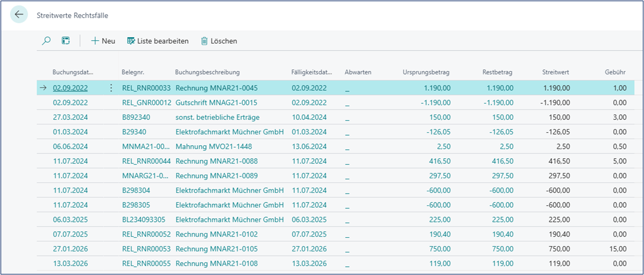Click the layout view icon beside search
Viewport: 644px width, 275px height.
coord(66,41)
